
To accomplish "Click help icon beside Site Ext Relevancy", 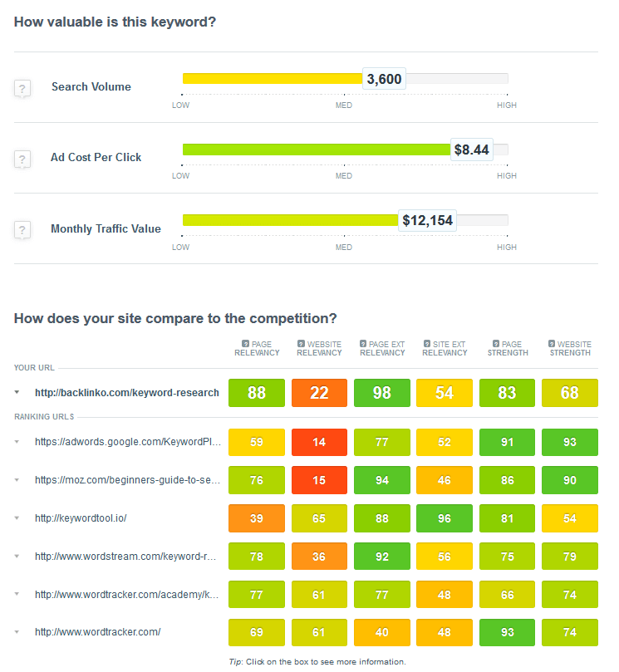I will [427, 344].
